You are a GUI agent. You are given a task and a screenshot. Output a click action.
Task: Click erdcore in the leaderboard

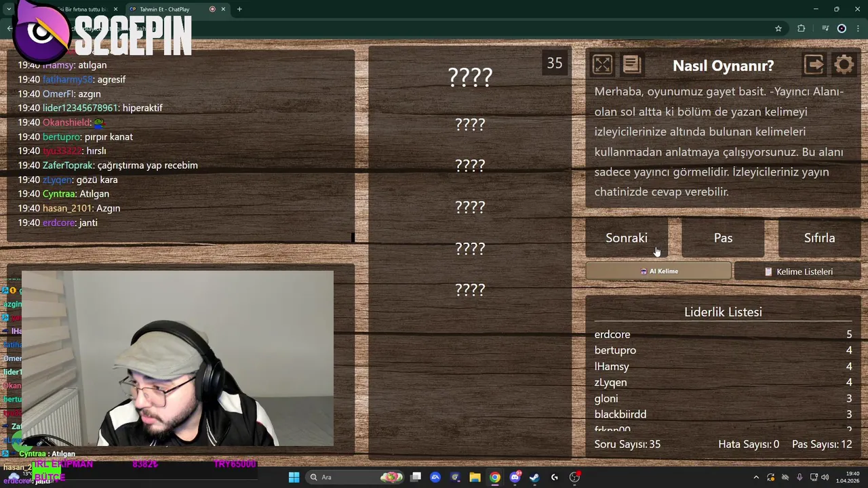click(x=612, y=334)
